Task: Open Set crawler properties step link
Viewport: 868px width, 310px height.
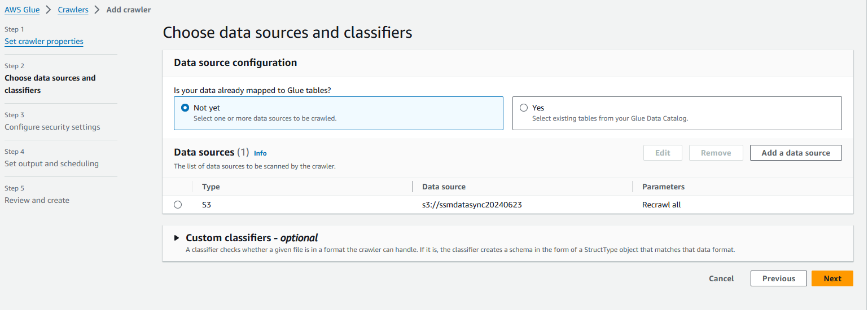Action: click(44, 41)
